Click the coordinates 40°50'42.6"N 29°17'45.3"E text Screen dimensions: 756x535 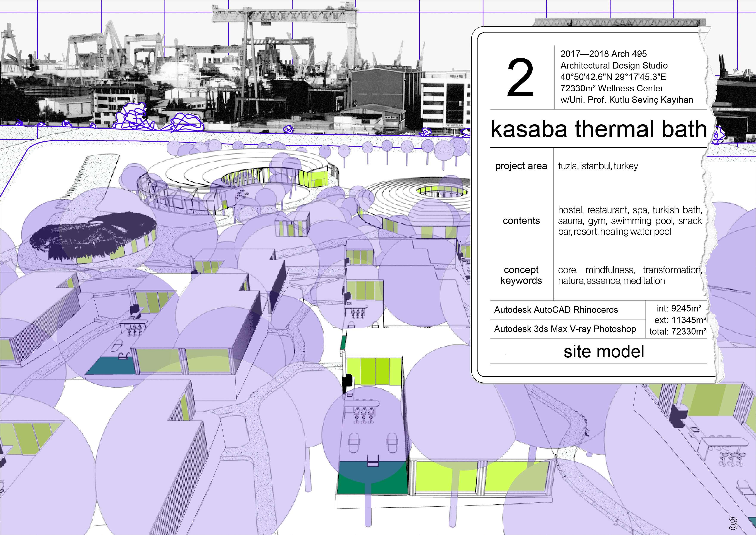coord(613,77)
